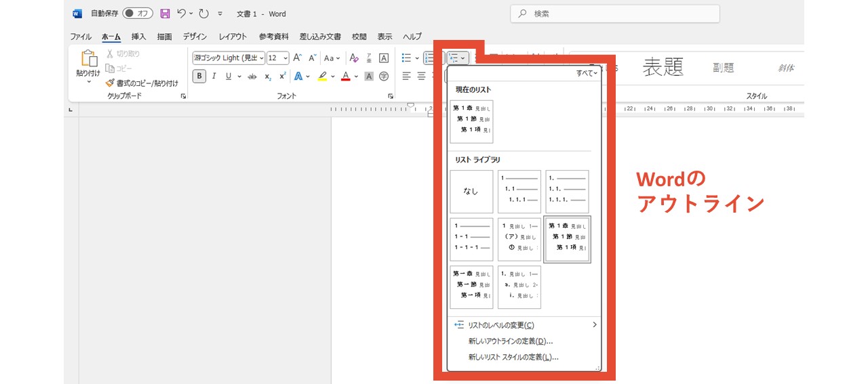The image size is (868, 384).
Task: Open Quick Access Toolbar customize arrow
Action: (220, 14)
